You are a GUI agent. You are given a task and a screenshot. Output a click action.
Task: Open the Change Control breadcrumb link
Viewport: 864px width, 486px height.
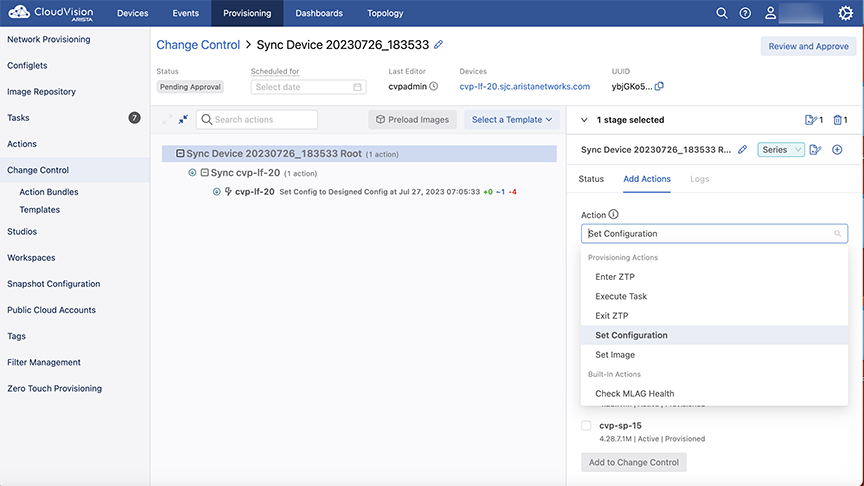[x=198, y=45]
